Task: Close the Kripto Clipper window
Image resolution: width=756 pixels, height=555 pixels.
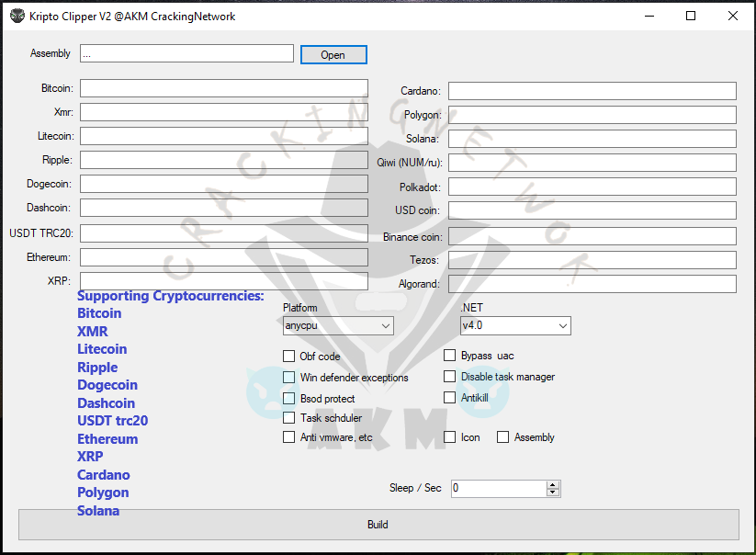Action: 732,17
